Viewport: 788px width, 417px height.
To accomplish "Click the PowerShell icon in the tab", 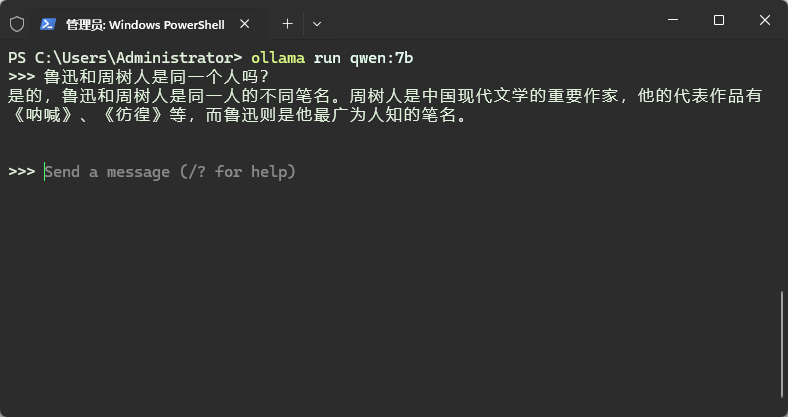I will pyautogui.click(x=48, y=22).
